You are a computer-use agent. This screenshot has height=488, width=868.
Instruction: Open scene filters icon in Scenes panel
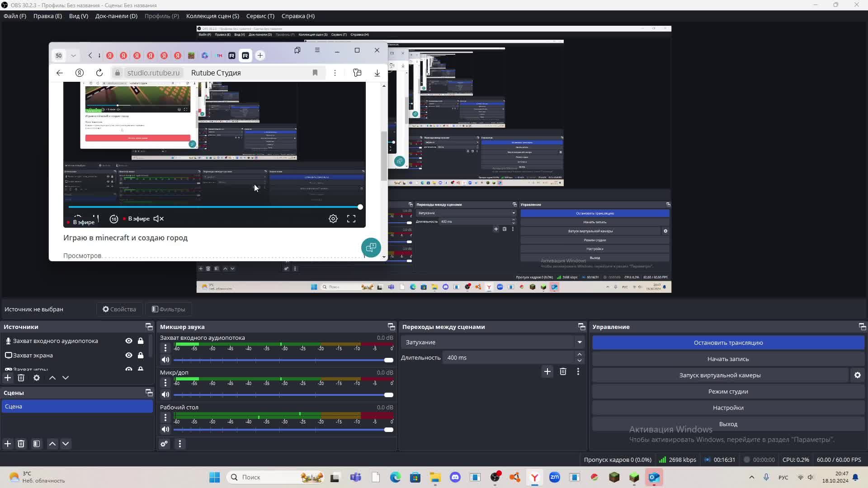(37, 444)
